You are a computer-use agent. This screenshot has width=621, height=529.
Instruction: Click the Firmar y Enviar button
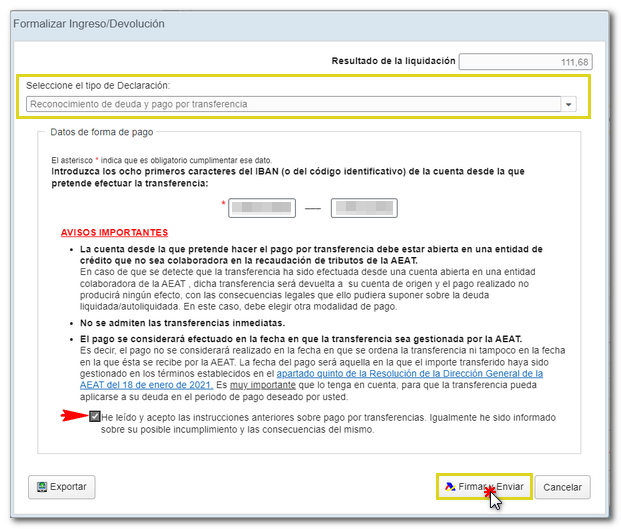coord(484,487)
